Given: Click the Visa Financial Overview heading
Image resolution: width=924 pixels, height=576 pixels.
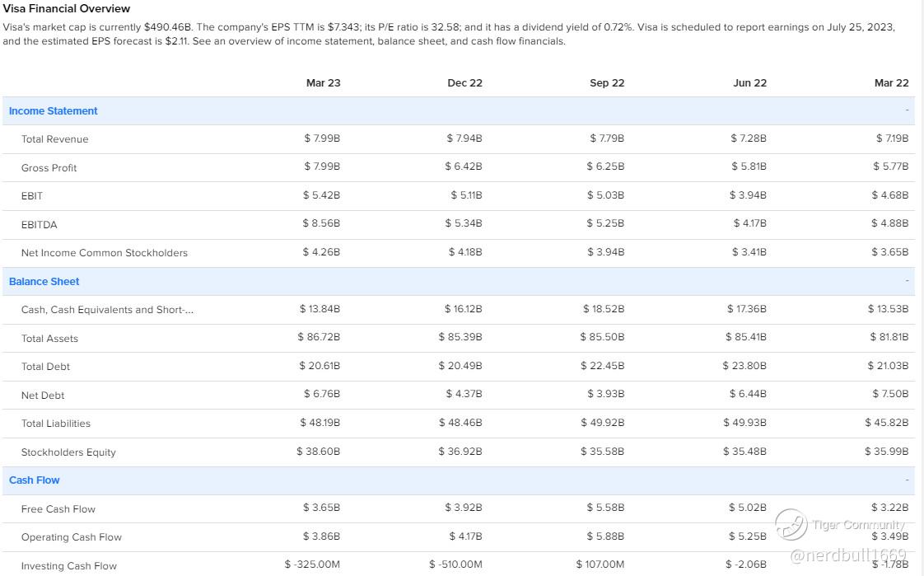Looking at the screenshot, I should point(67,9).
